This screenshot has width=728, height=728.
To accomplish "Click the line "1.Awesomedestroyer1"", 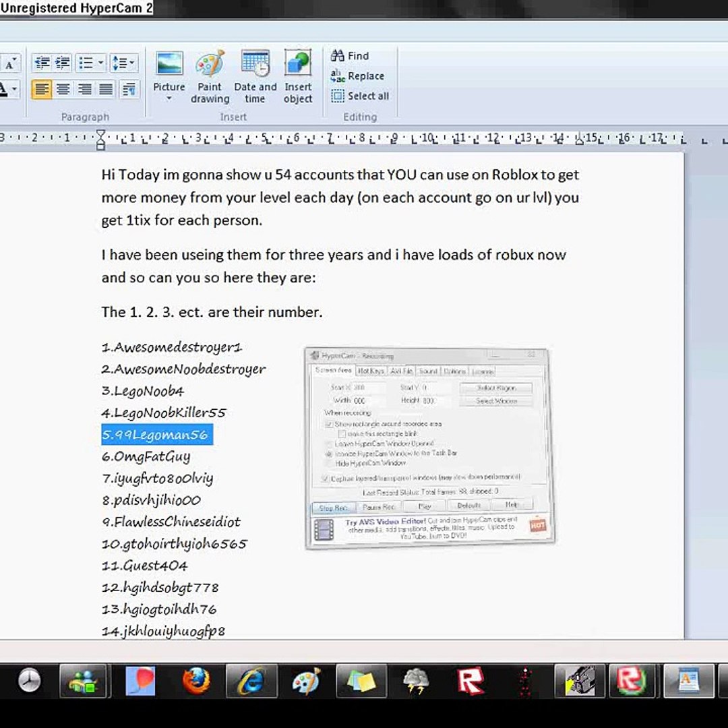I will pos(172,347).
